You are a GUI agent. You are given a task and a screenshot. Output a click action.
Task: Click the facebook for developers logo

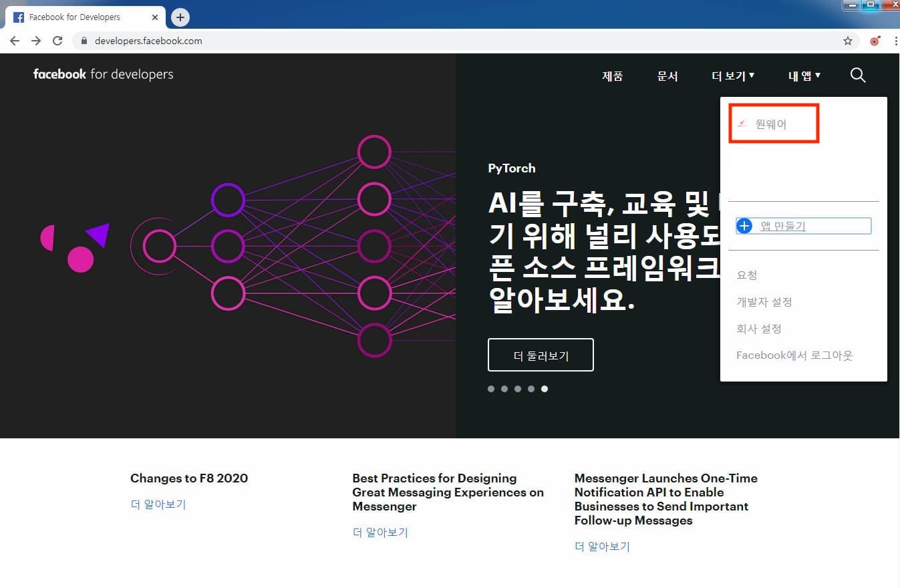[x=103, y=74]
